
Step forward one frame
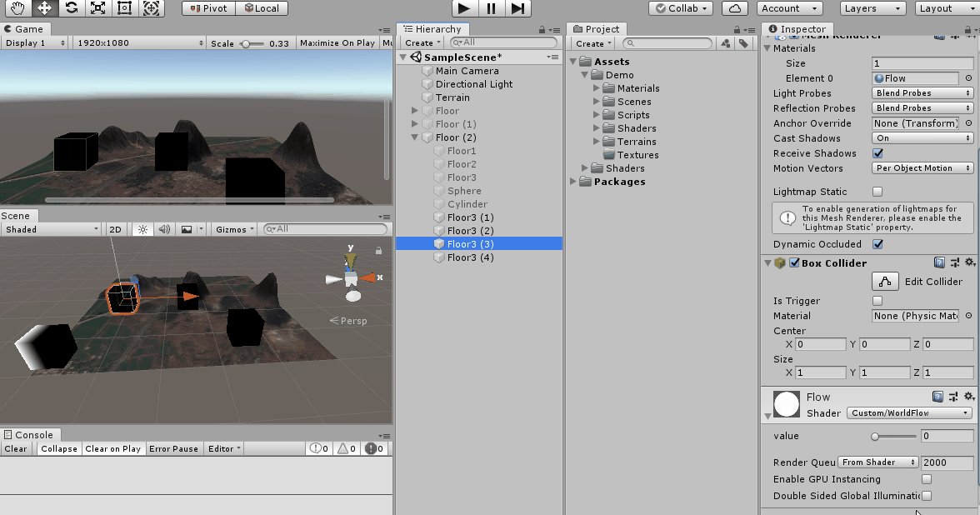[518, 8]
